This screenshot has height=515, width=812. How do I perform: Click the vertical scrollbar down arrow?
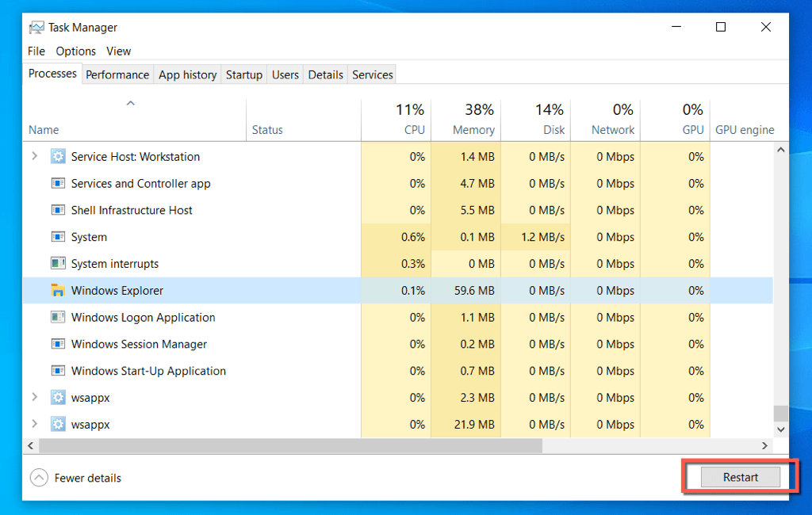tap(781, 429)
